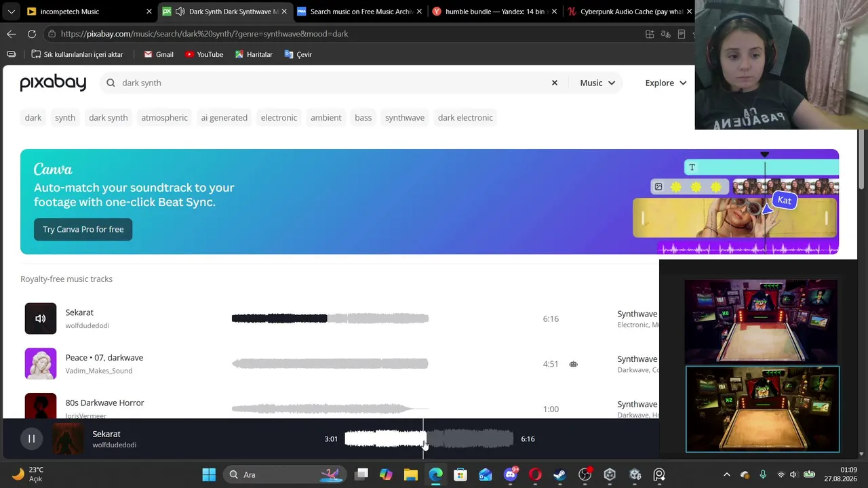Pause the Sekarat track in the bottom player

coord(31,439)
